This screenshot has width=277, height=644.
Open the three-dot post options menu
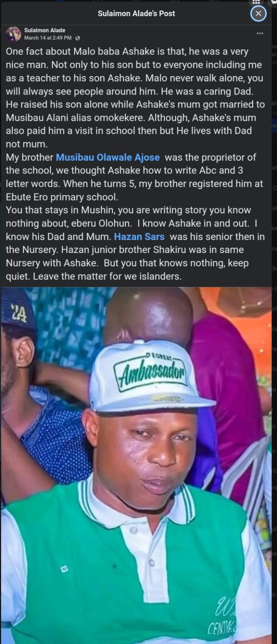[260, 34]
